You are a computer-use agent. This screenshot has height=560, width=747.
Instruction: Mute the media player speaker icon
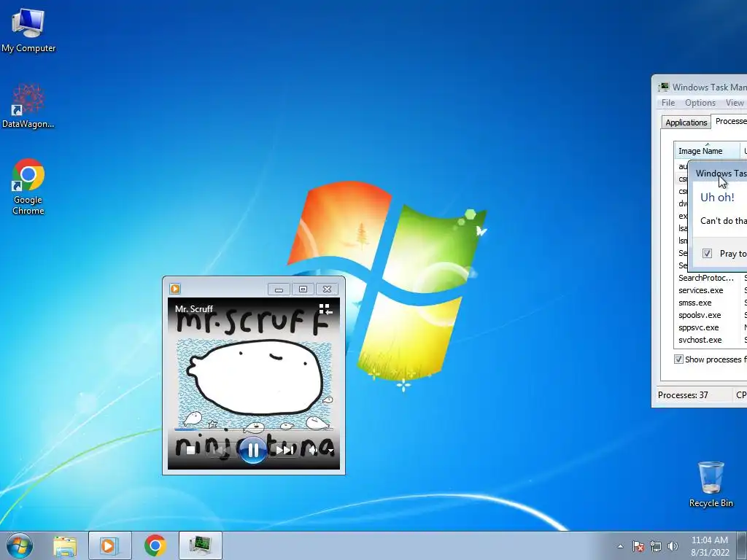coord(312,450)
